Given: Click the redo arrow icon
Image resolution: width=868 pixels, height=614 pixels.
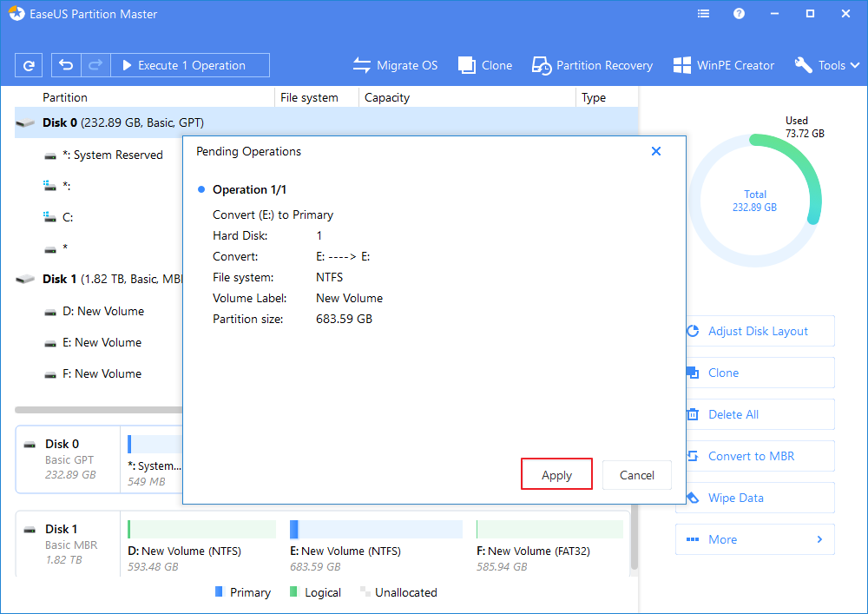Looking at the screenshot, I should click(x=95, y=65).
